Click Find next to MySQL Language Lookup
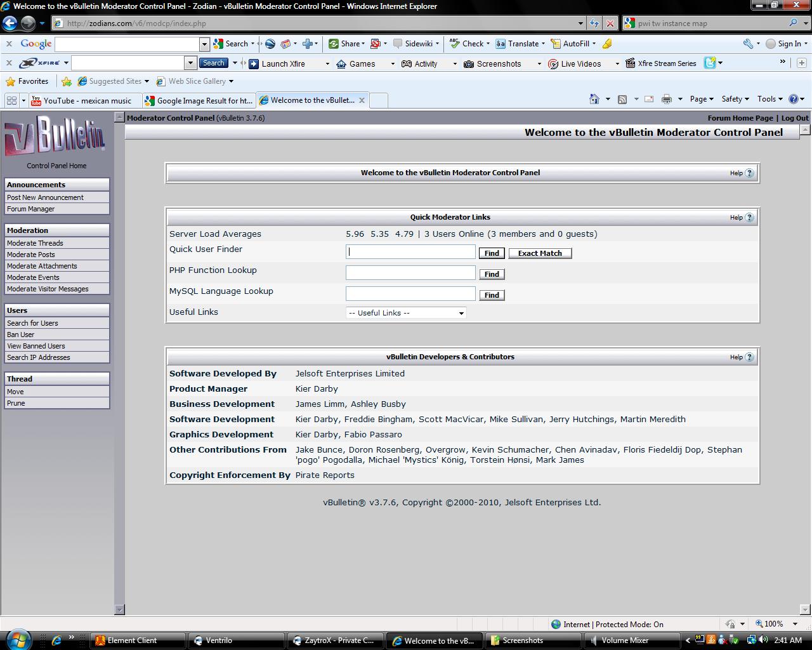The height and width of the screenshot is (650, 812). tap(492, 295)
